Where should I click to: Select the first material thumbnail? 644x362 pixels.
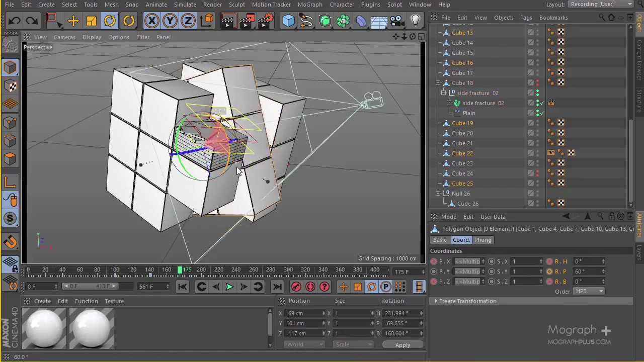click(x=44, y=328)
